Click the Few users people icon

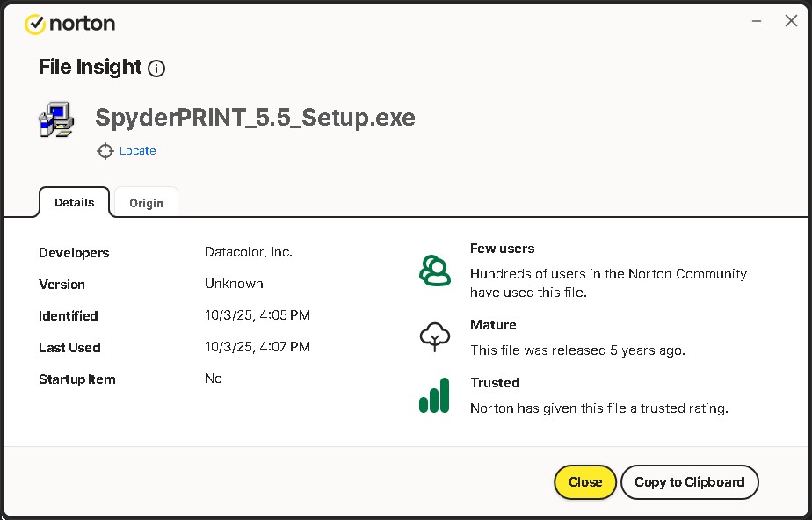pyautogui.click(x=434, y=270)
